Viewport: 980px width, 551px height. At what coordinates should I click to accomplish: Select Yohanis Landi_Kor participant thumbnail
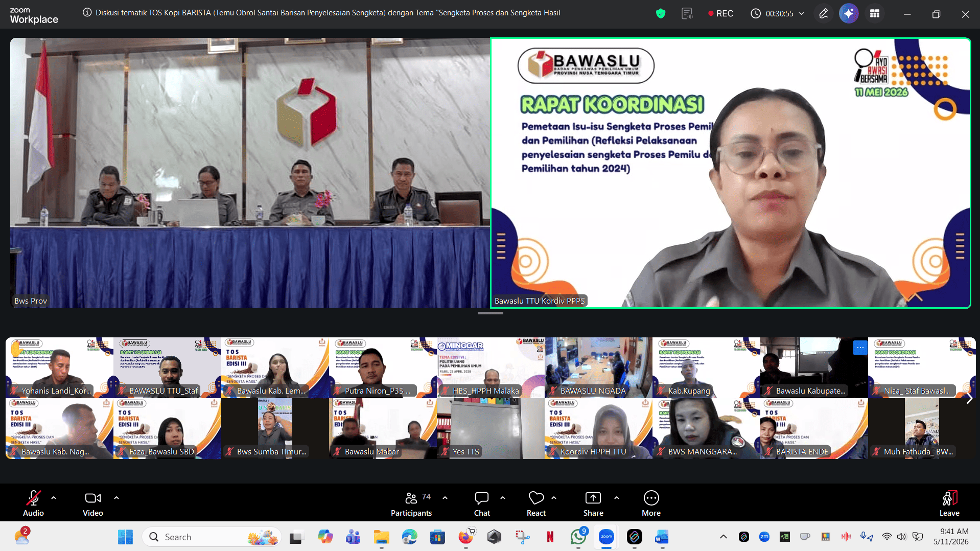pos(59,368)
